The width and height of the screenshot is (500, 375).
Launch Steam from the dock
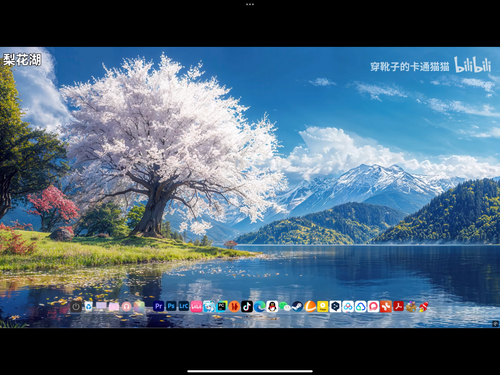297,306
